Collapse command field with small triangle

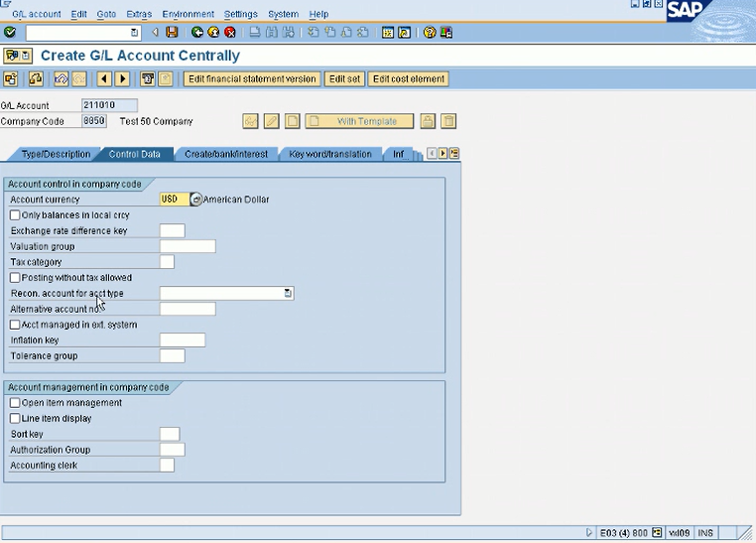point(155,33)
